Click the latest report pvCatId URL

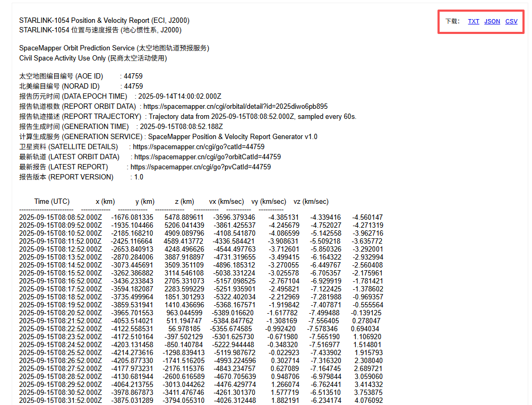coord(201,167)
